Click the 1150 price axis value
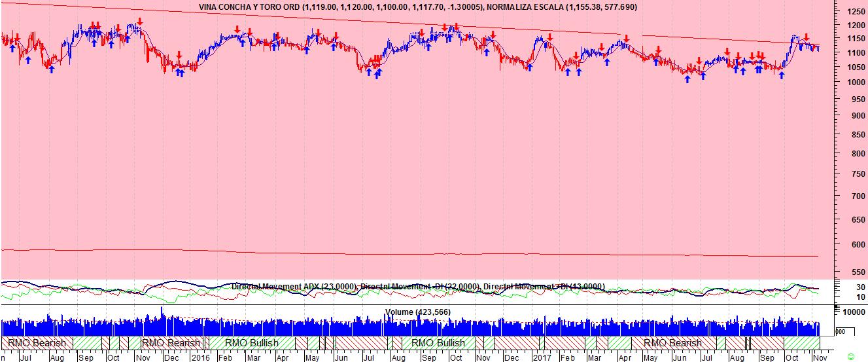868x362 pixels. tap(856, 39)
